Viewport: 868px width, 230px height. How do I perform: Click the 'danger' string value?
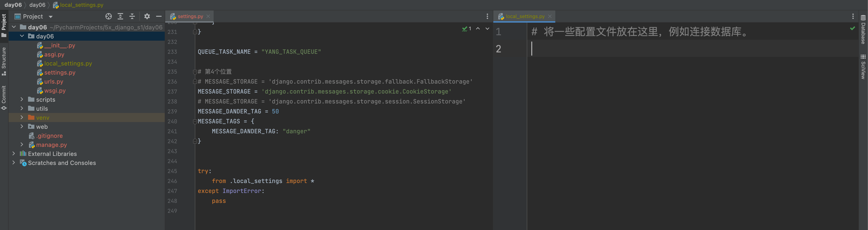coord(296,131)
